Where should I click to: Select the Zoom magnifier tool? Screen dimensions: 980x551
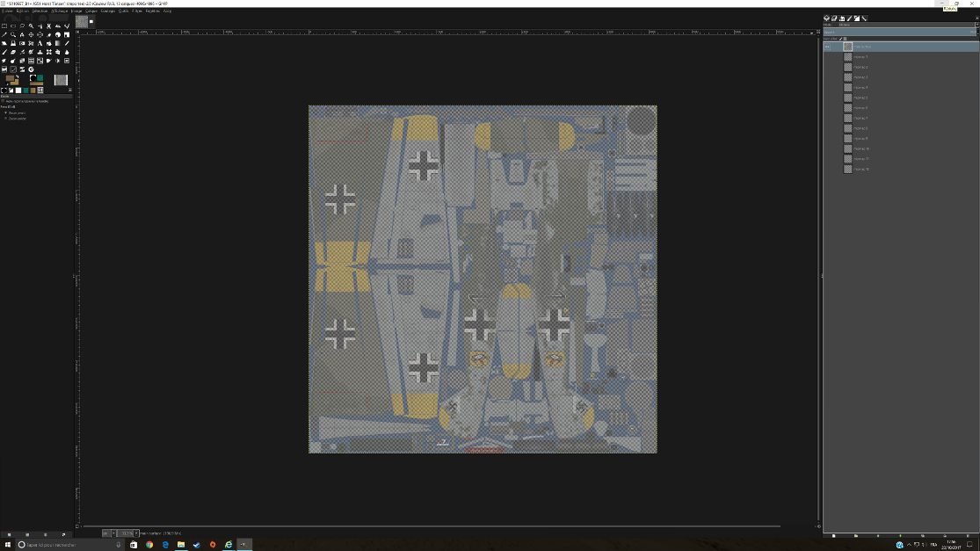coord(13,35)
